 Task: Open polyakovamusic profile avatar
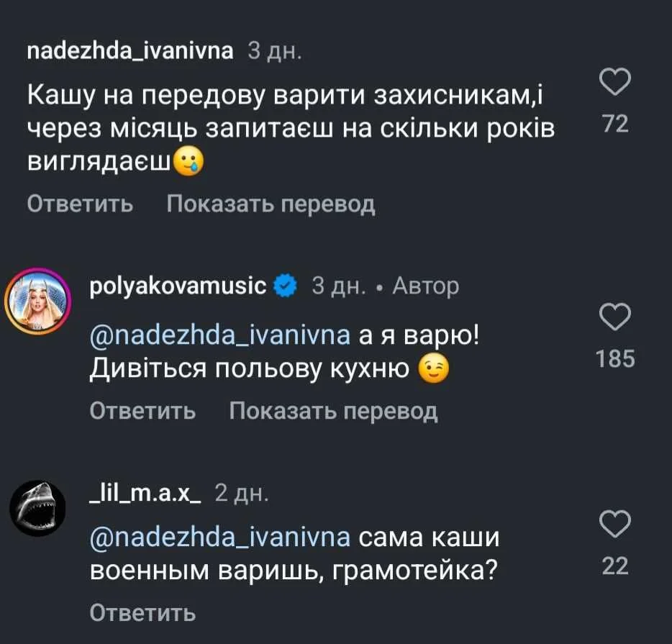(37, 302)
